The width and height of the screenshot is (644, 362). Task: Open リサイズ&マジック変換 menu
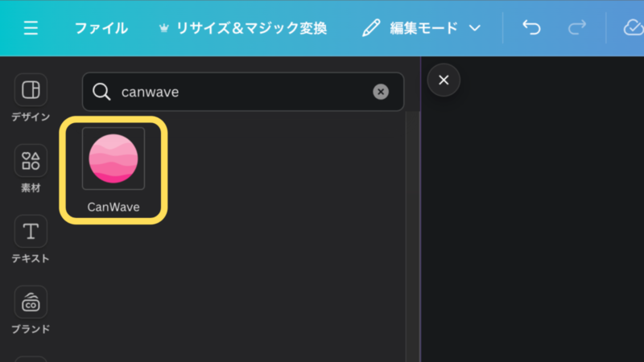coord(243,28)
